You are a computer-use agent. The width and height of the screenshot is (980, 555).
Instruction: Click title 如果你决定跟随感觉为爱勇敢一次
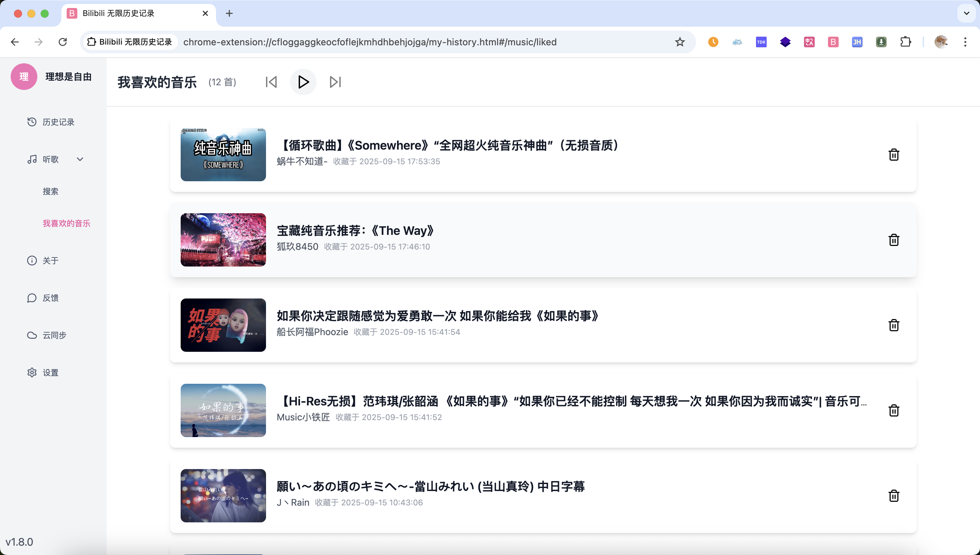click(x=439, y=316)
